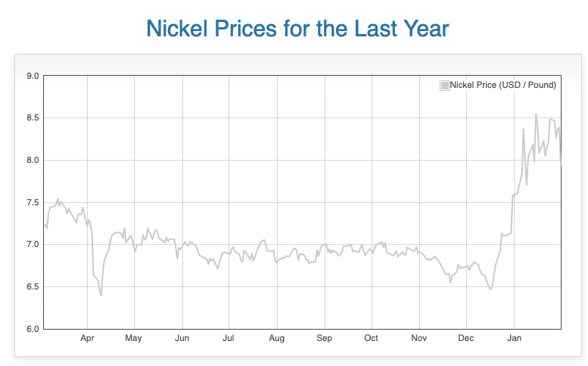
Task: Select the Oct label on the x-axis
Action: click(x=371, y=338)
